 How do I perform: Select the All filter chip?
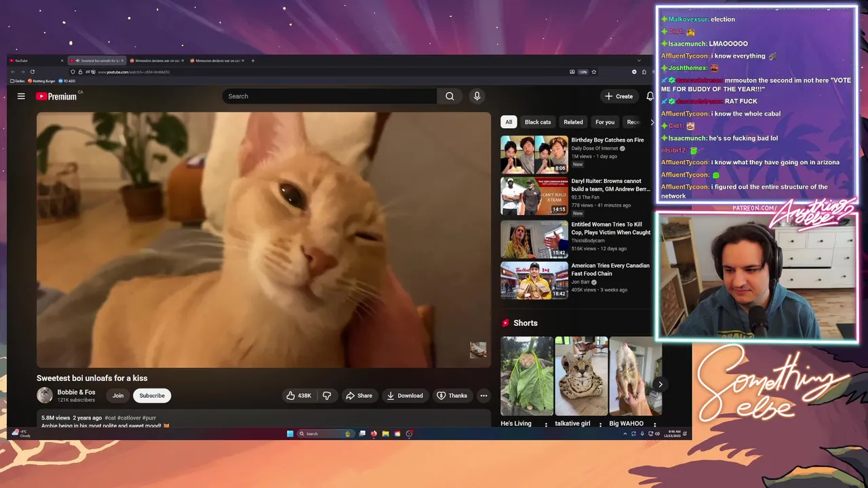[x=509, y=122]
